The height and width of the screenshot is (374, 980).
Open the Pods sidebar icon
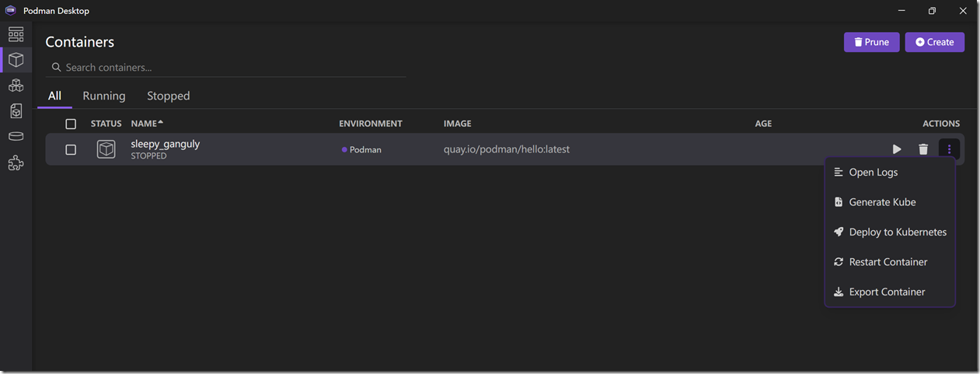click(x=16, y=86)
